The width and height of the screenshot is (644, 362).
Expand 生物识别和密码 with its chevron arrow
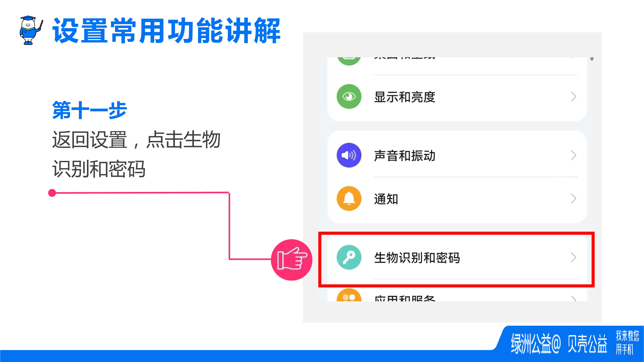[x=573, y=257]
